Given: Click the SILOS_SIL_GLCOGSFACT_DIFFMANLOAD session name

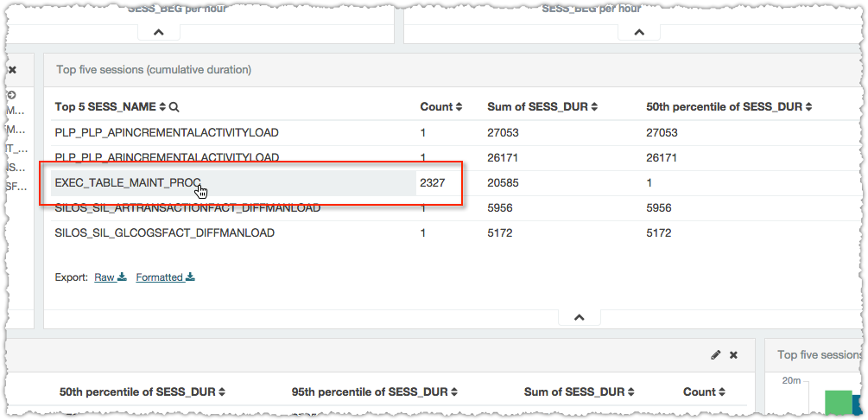Looking at the screenshot, I should click(164, 233).
